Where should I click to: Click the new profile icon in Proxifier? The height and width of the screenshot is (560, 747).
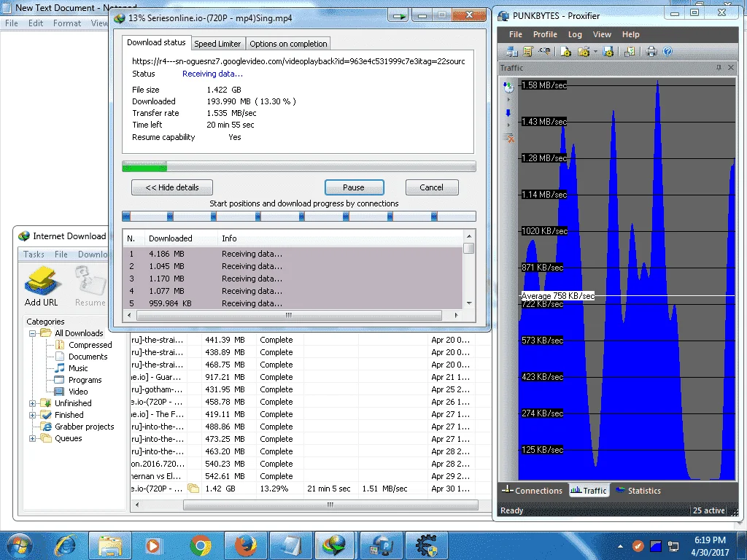click(x=565, y=52)
